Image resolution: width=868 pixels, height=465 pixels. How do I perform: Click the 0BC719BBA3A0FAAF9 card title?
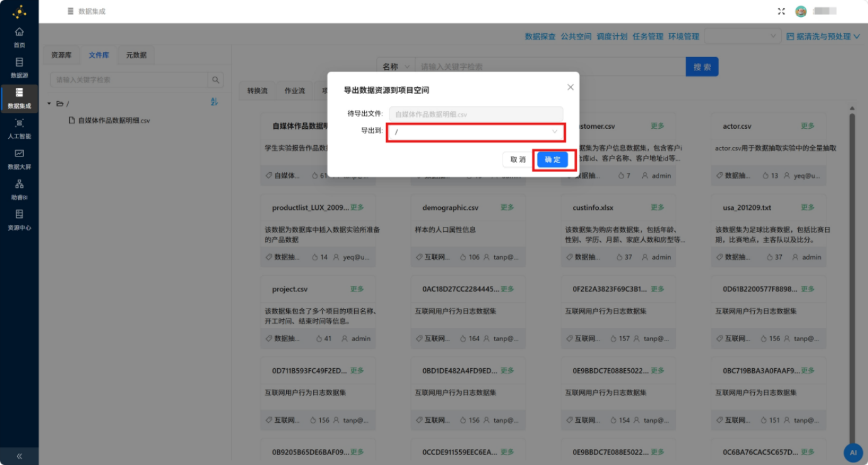tap(760, 371)
